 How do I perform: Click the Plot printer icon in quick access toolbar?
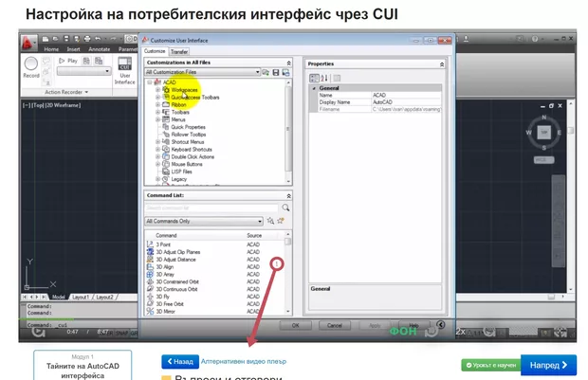tap(87, 39)
